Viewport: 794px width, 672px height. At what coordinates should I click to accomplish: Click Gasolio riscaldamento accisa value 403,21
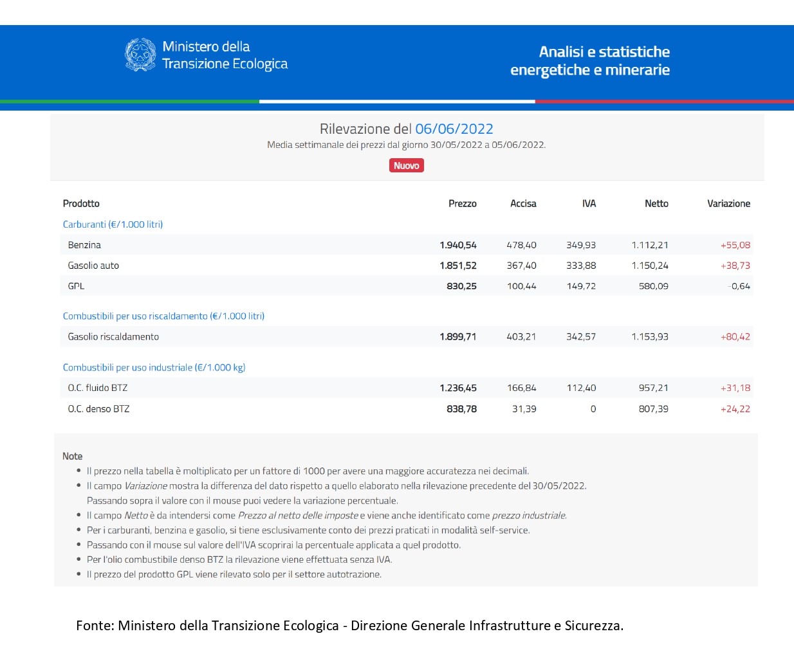(521, 336)
